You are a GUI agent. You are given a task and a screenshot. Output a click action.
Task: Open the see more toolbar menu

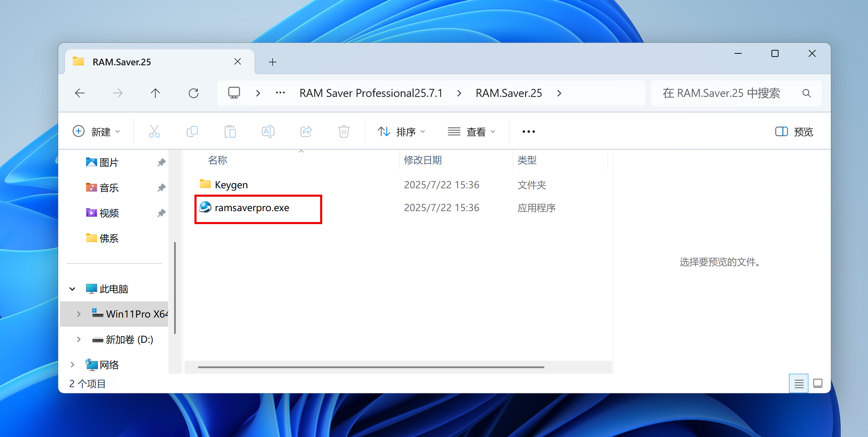[528, 132]
